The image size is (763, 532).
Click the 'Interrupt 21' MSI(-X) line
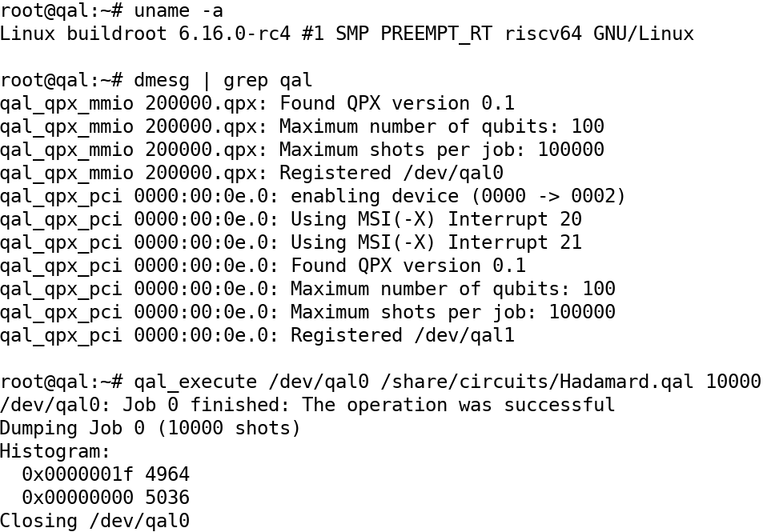[x=436, y=242]
